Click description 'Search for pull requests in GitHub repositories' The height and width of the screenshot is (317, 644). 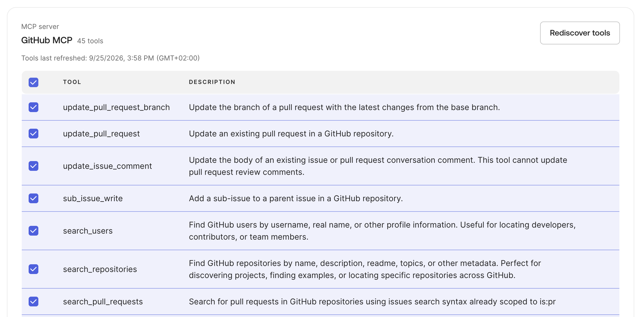click(372, 302)
